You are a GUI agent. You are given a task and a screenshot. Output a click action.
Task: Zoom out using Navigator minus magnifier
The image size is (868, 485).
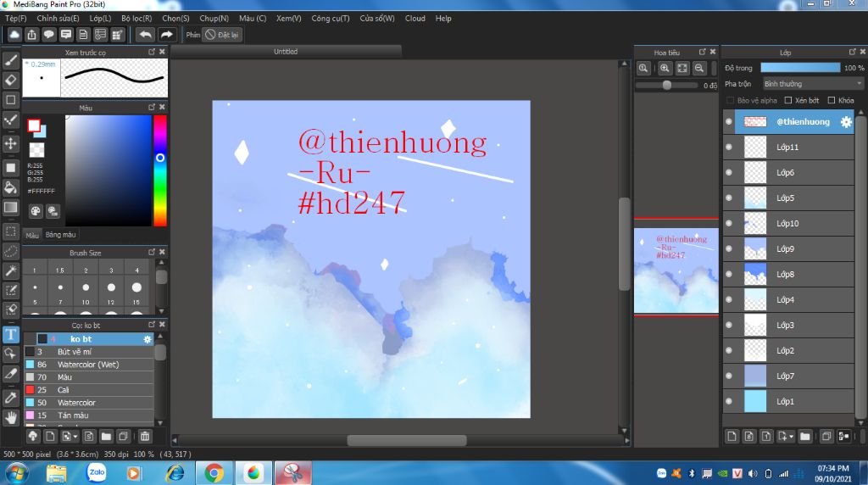tap(699, 68)
